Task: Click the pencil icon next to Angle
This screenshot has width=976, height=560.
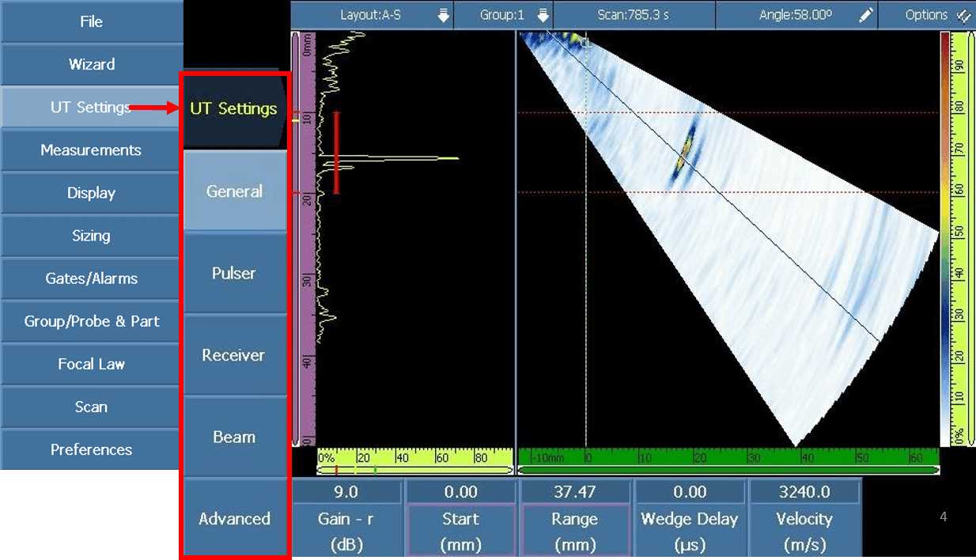Action: pos(866,15)
